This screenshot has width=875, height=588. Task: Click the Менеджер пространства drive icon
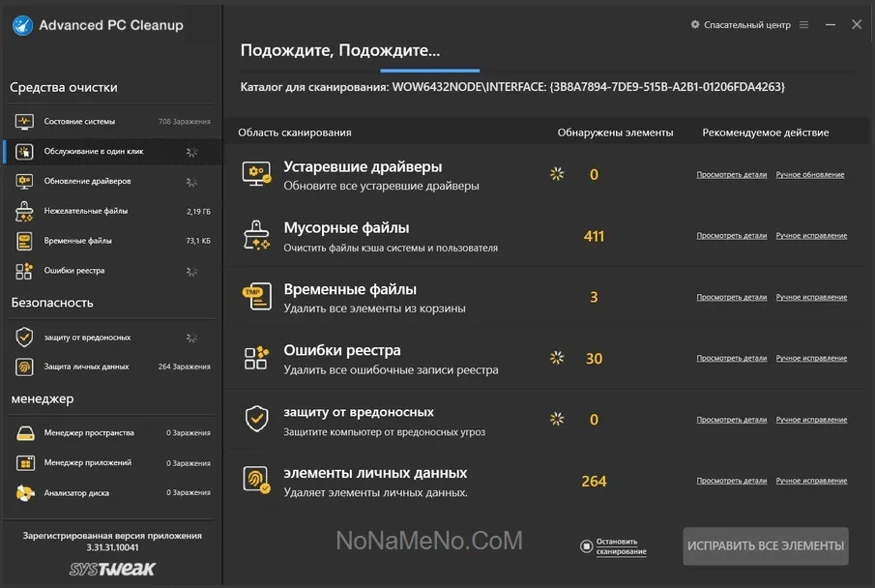click(25, 433)
